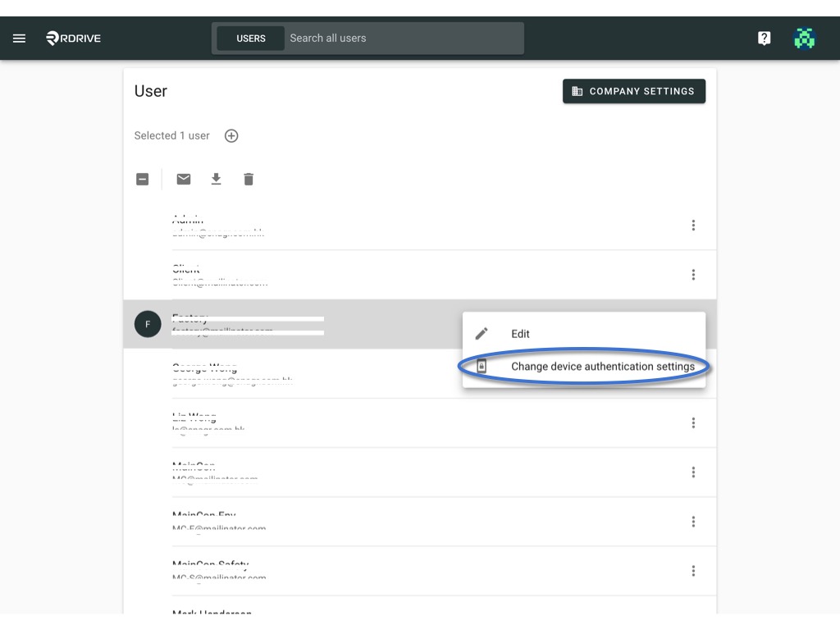The height and width of the screenshot is (630, 840).
Task: Choose Edit from the context menu
Action: coord(584,334)
